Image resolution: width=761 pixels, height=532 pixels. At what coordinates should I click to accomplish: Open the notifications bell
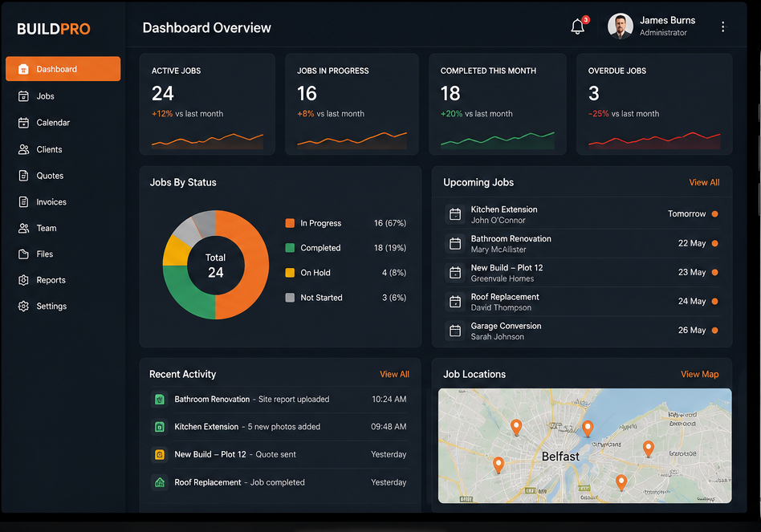pos(577,26)
